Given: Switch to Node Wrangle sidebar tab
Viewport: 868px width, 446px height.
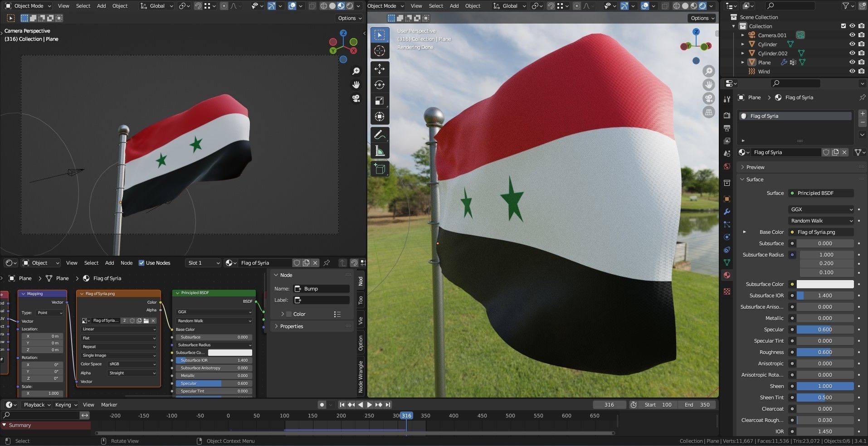Looking at the screenshot, I should 361,376.
